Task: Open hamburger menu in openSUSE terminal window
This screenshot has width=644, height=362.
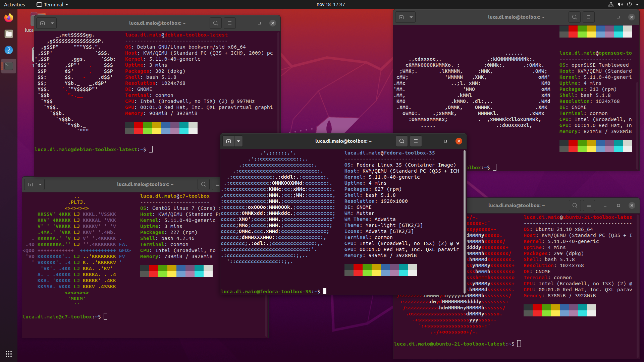Action: [589, 17]
